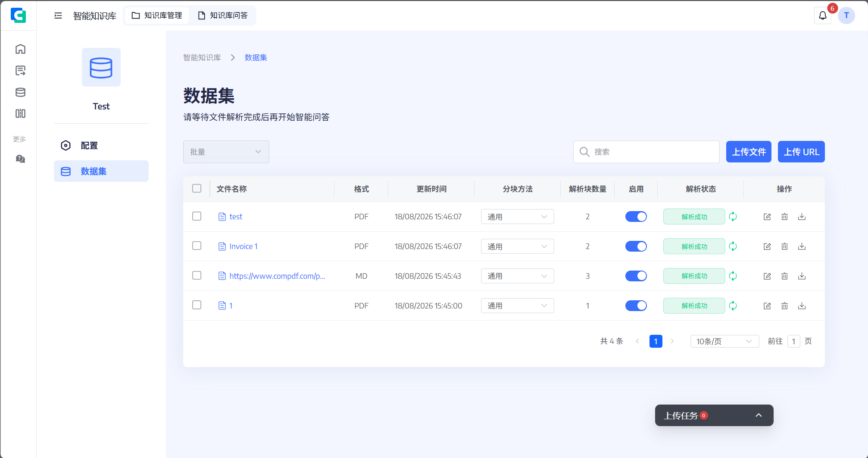Open the file named 1
This screenshot has height=458, width=868.
tap(231, 306)
